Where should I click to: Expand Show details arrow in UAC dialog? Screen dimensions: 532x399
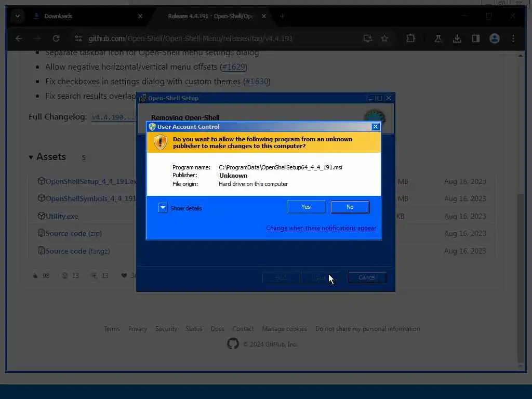coord(163,207)
